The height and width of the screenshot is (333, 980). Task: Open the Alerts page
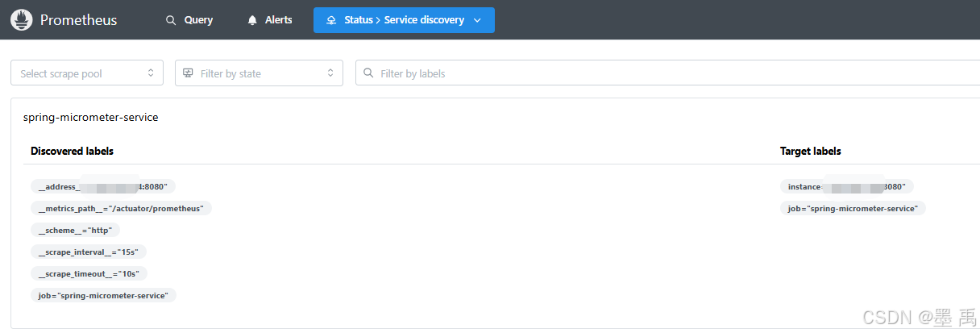point(270,20)
